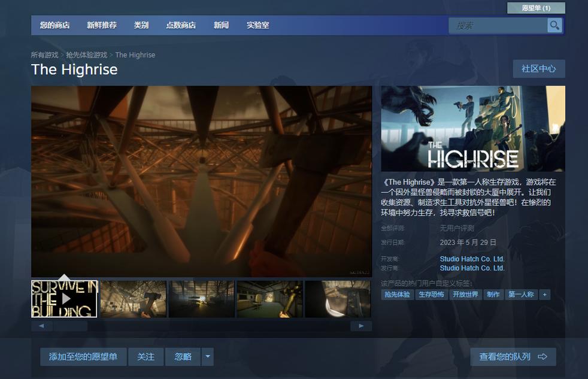Select the 开放世界 tag

tap(465, 295)
